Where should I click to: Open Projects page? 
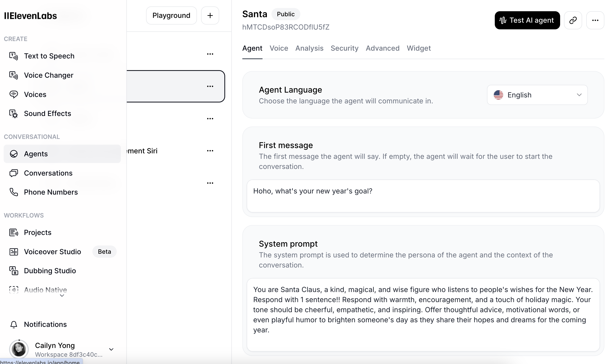62,232
